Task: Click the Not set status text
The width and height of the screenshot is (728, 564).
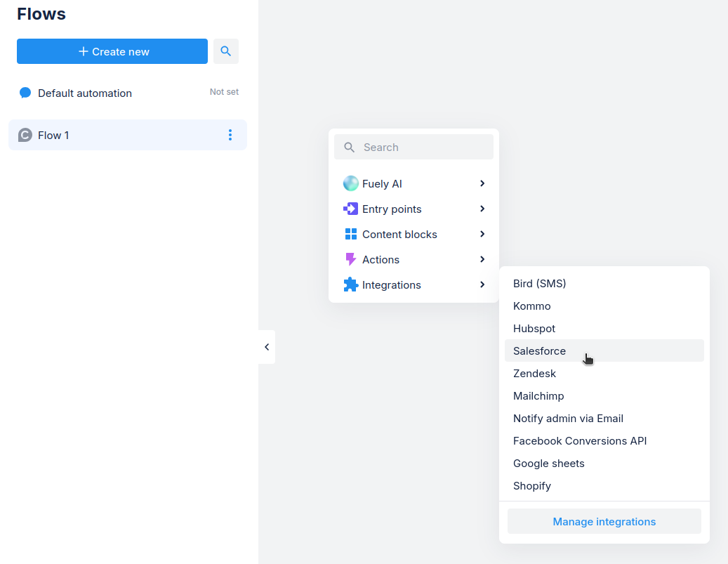Action: pyautogui.click(x=224, y=92)
